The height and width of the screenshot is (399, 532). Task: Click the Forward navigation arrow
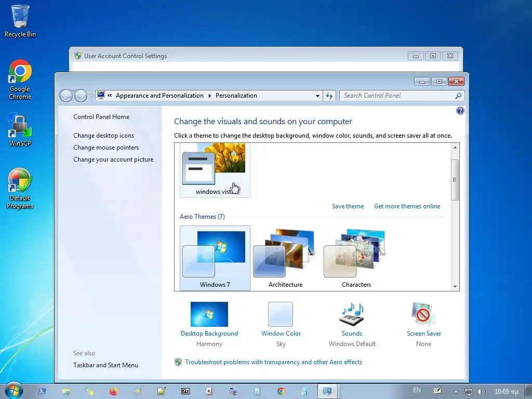(x=81, y=96)
